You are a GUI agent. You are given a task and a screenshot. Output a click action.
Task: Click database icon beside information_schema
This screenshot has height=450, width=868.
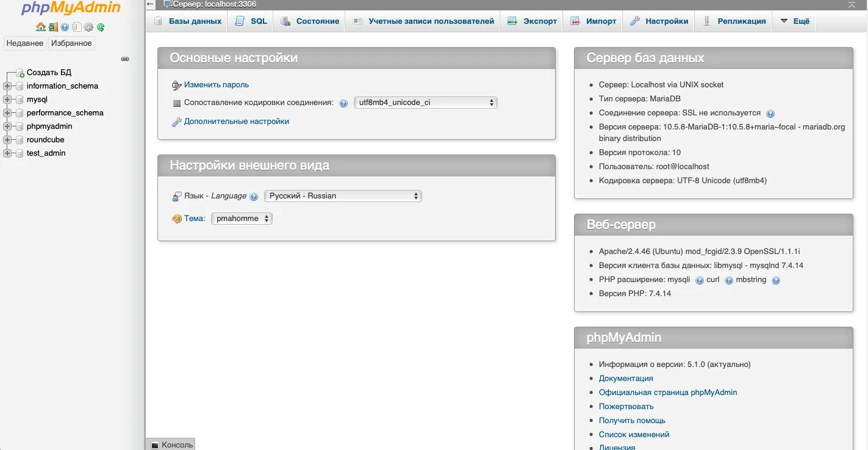[20, 86]
